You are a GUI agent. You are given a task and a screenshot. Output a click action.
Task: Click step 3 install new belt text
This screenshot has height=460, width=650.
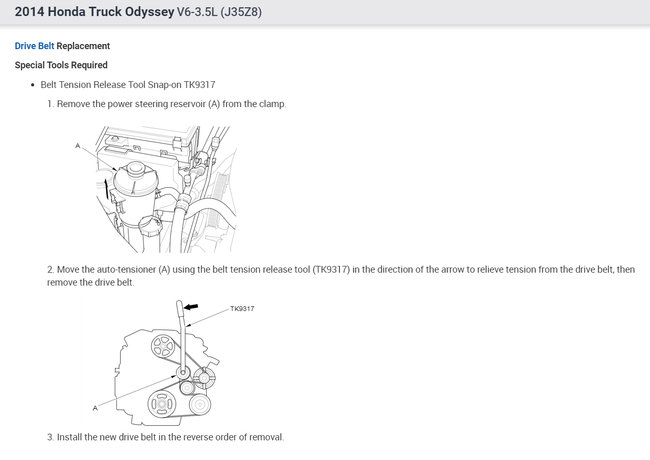(165, 437)
